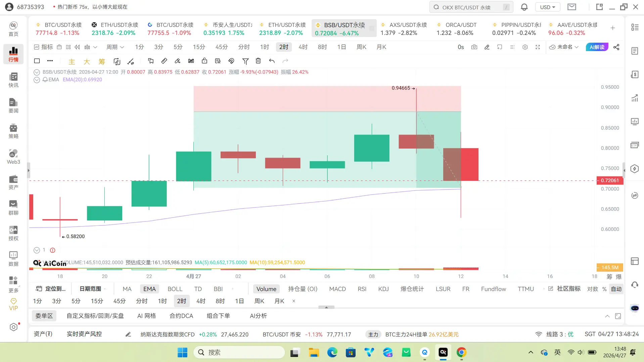This screenshot has height=362, width=644.
Task: Click the pencil draw icon near camera
Action: [x=487, y=47]
